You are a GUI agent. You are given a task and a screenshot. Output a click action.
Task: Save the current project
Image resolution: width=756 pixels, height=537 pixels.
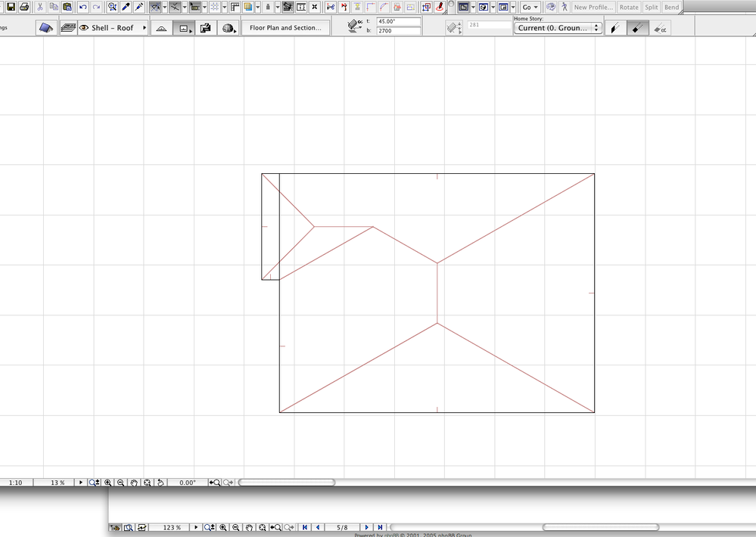click(x=10, y=7)
